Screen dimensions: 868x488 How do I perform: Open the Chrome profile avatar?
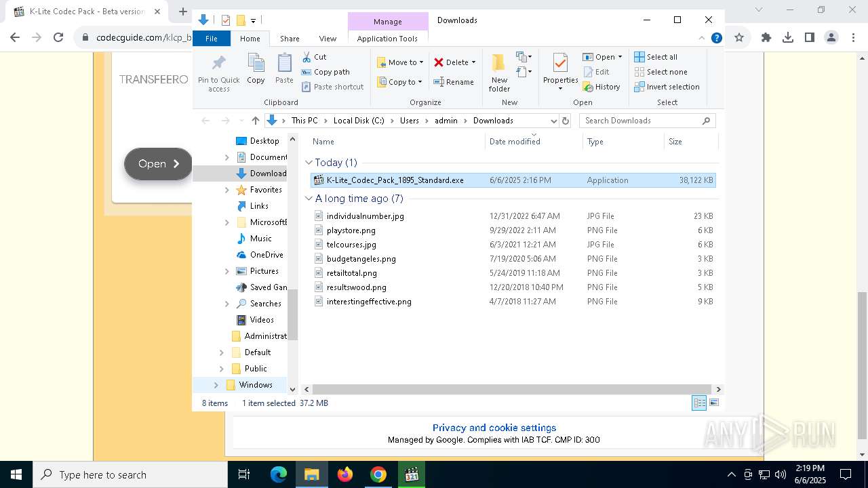click(831, 38)
